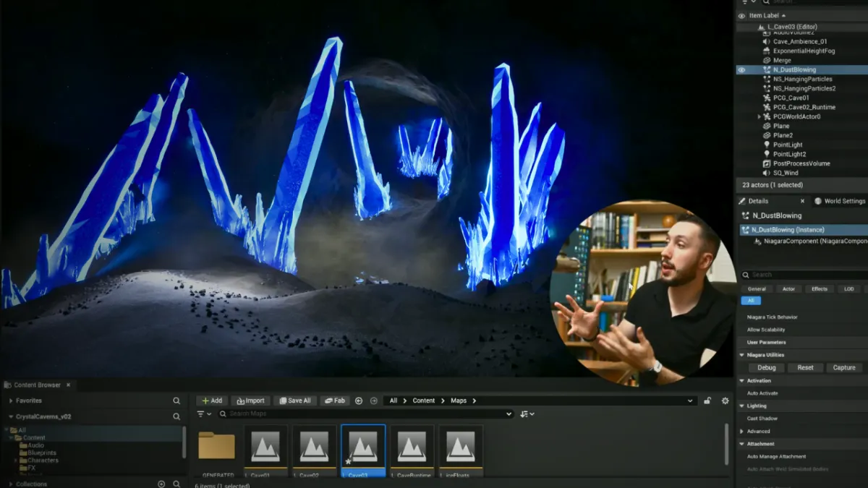
Task: Enable the All filter in Details
Action: pos(750,301)
